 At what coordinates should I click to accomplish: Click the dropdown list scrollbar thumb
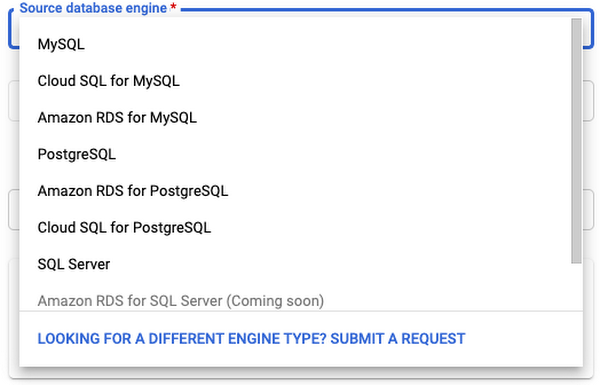tap(576, 141)
